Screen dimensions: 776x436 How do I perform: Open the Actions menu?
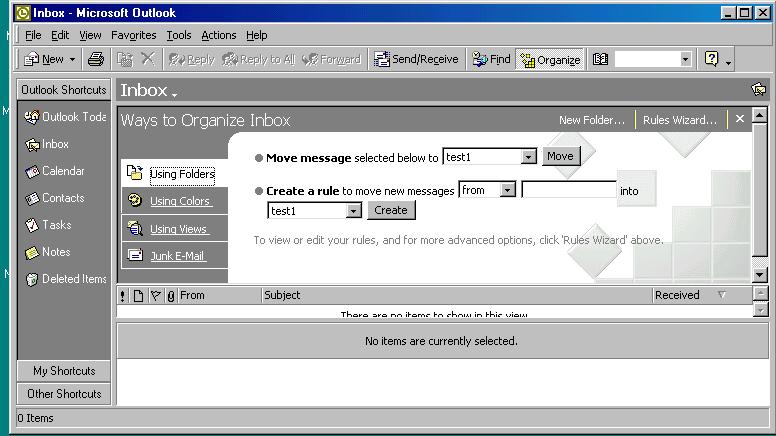(x=219, y=35)
